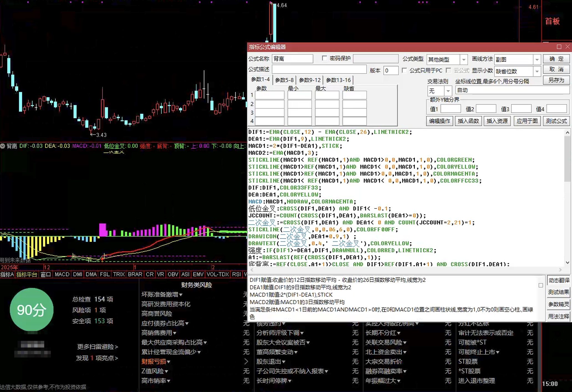This screenshot has height=392, width=572.
Task: Click 确定 button
Action: coord(556,59)
